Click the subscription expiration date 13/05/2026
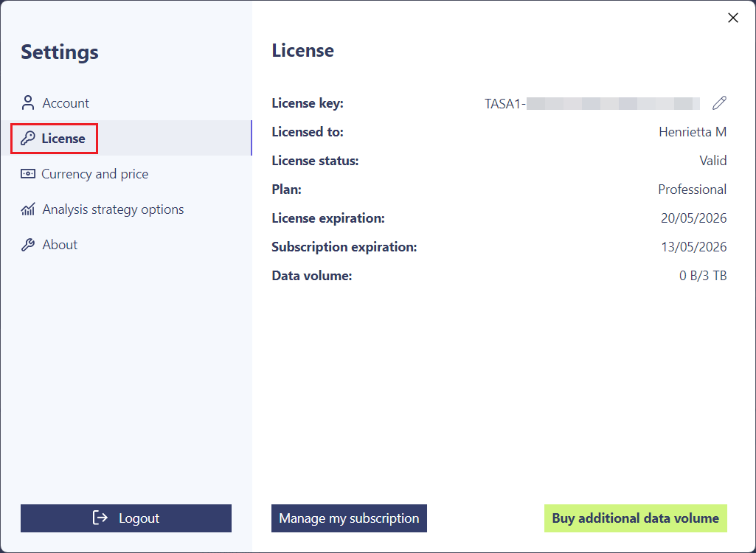756x553 pixels. click(x=693, y=247)
